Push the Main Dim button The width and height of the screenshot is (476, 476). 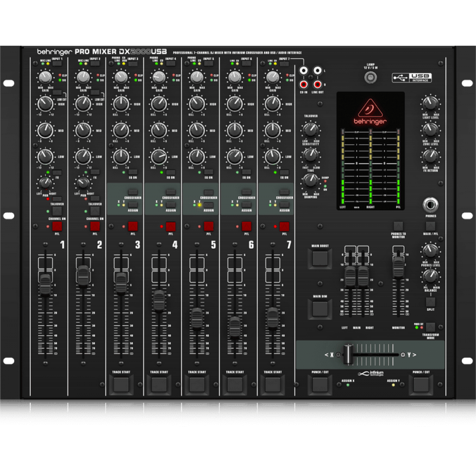click(x=320, y=309)
